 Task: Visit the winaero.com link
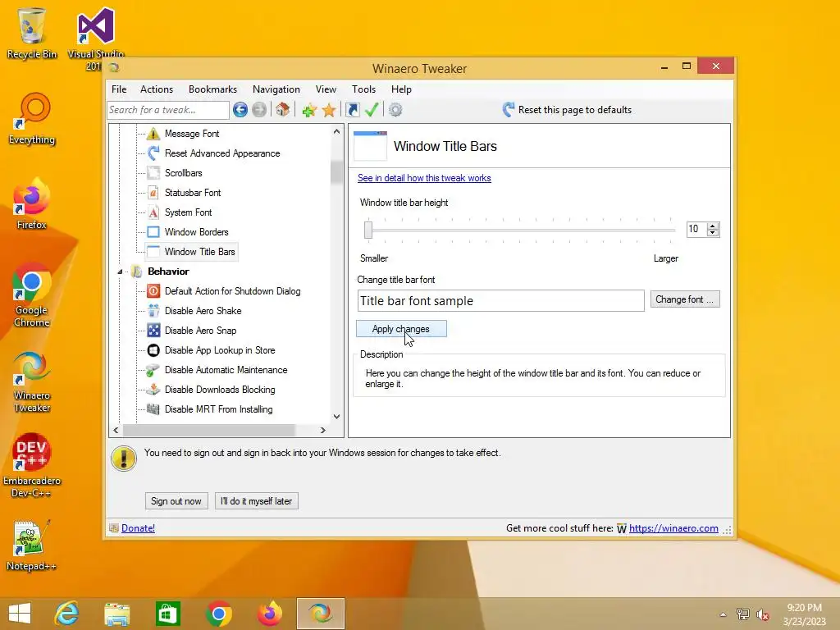(673, 528)
